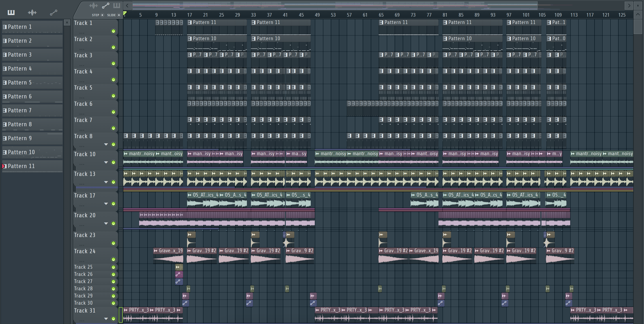
Task: Open playlist options at top-right corner
Action: tap(637, 5)
